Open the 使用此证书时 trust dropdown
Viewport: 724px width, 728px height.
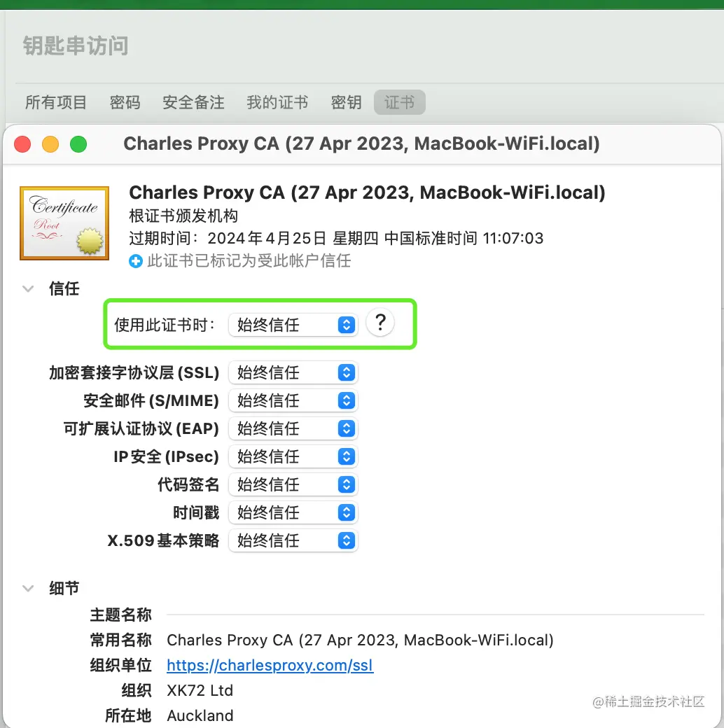(293, 325)
